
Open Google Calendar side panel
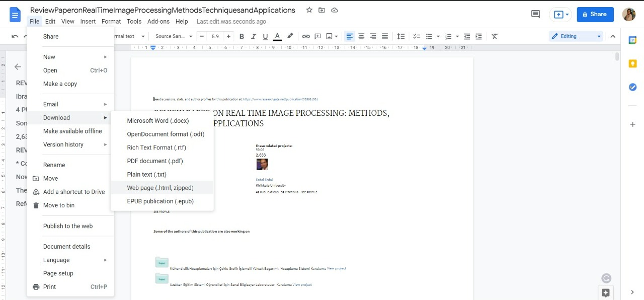[633, 40]
